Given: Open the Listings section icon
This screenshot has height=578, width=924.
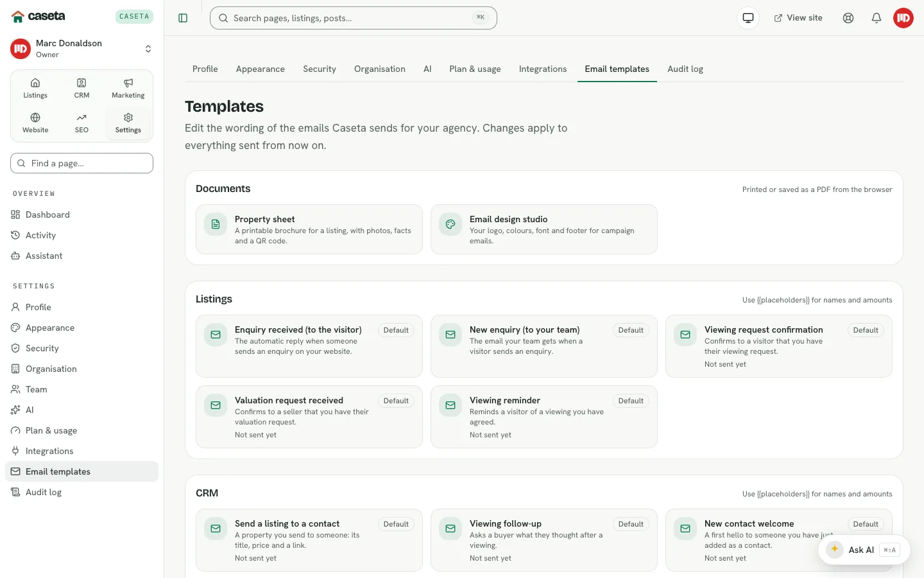Looking at the screenshot, I should tap(35, 89).
